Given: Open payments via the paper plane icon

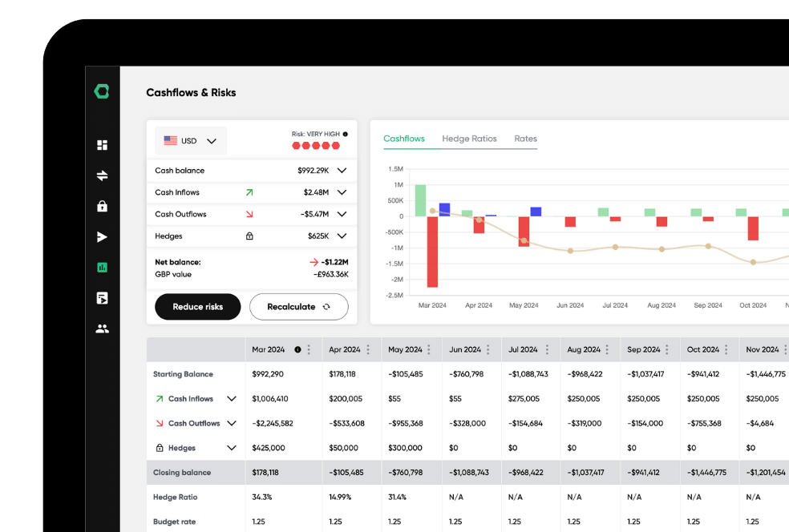Looking at the screenshot, I should pos(101,236).
